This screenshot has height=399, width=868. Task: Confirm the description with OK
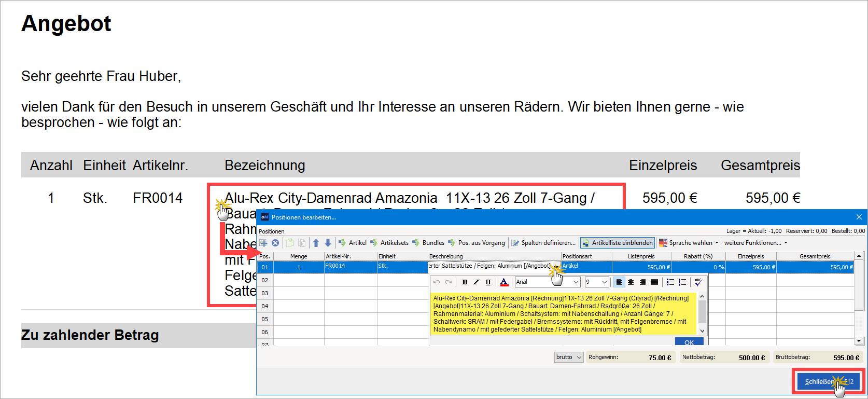(689, 342)
